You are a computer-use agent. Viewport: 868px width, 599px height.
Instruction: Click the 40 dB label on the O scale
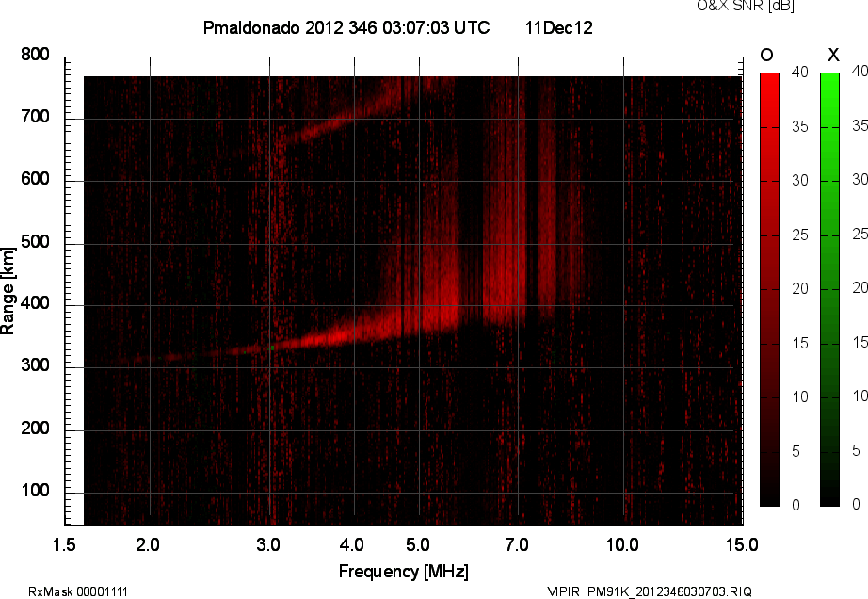click(800, 72)
